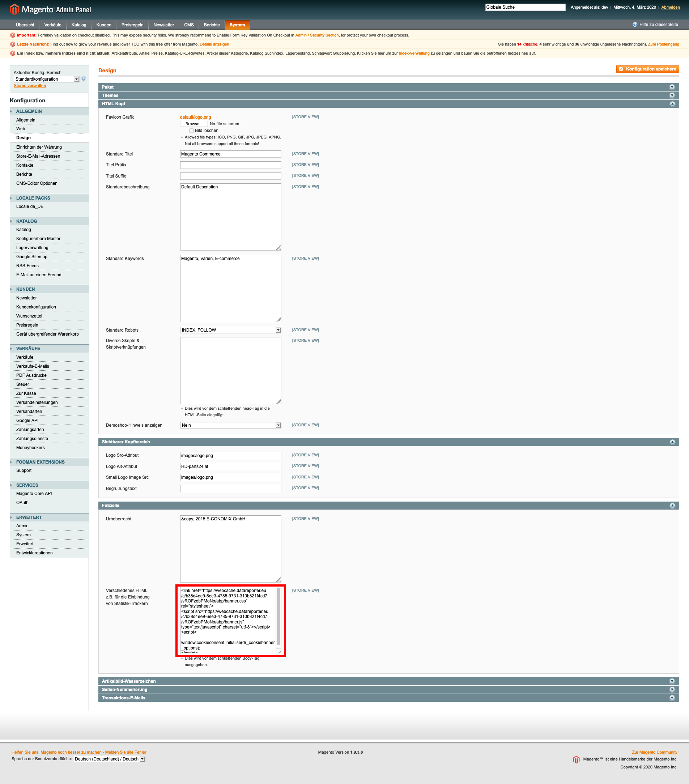689x784 pixels.
Task: Click the Standard Keywords textarea
Action: (230, 289)
